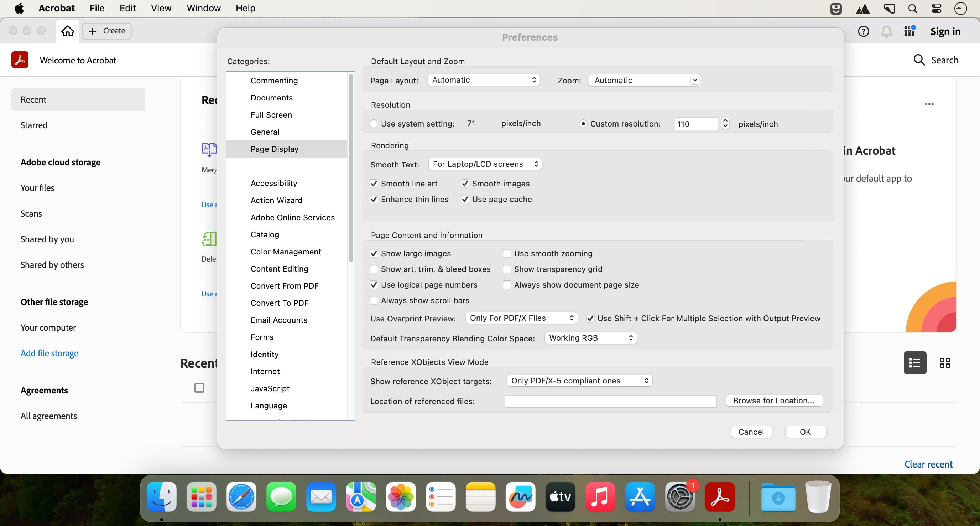Select the Color Management category

286,252
